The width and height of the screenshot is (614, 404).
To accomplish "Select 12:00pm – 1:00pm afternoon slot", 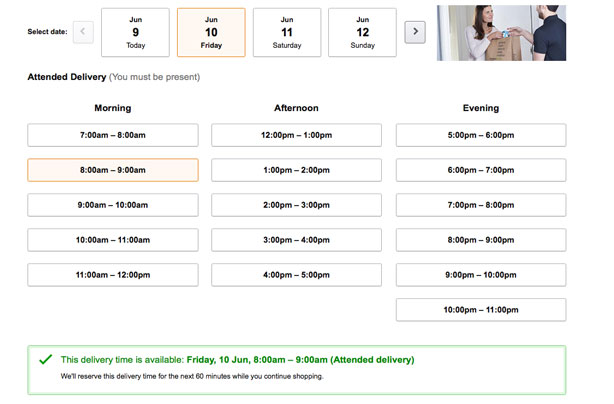I will point(296,135).
